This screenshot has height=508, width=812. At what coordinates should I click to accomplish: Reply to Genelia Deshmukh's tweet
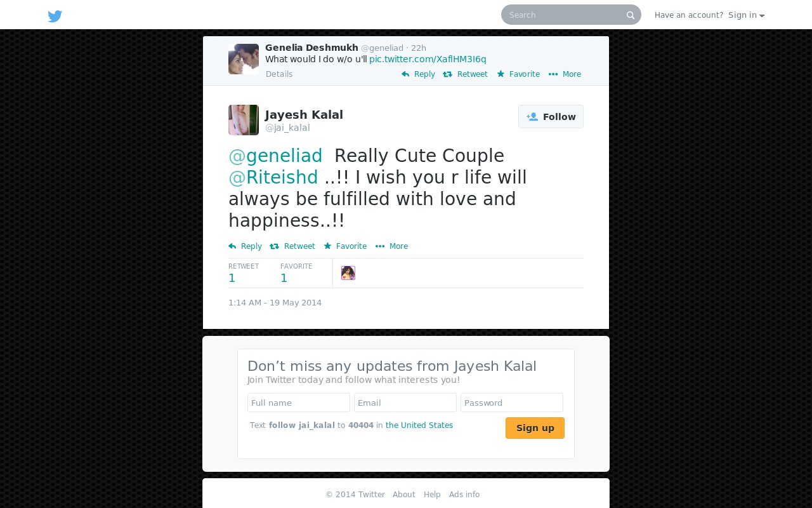click(x=418, y=74)
